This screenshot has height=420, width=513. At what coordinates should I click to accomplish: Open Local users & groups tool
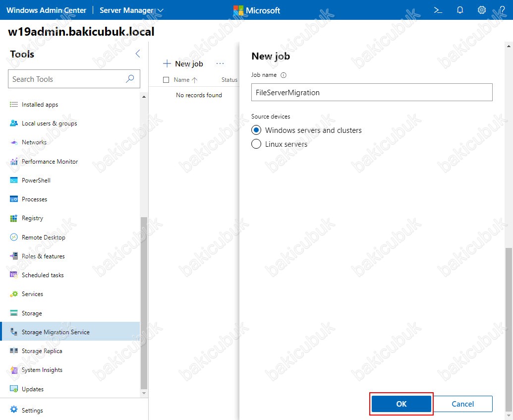pyautogui.click(x=71, y=123)
